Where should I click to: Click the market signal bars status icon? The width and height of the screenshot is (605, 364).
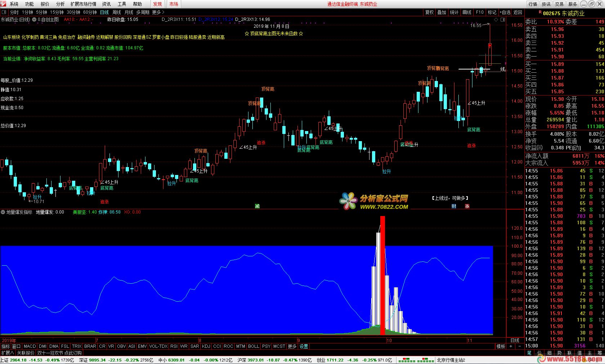point(416,360)
